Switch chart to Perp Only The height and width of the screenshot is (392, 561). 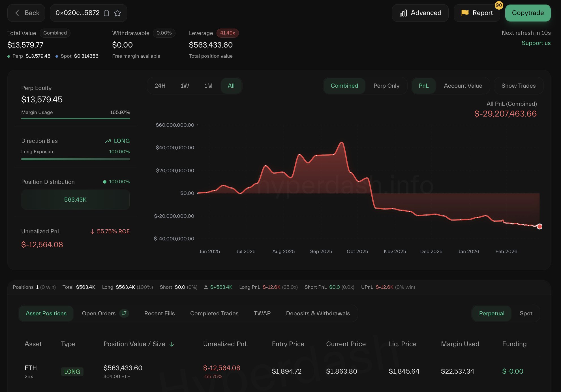pos(386,86)
